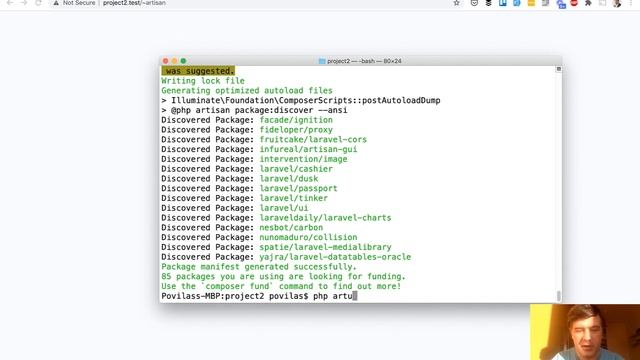Bookmark this page with the star icon

(456, 3)
